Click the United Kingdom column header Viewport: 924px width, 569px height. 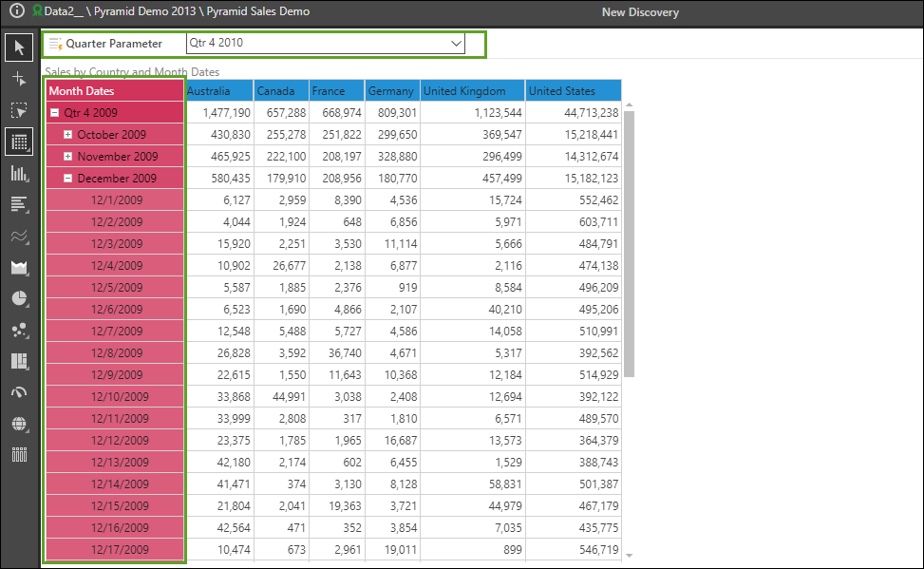(472, 91)
